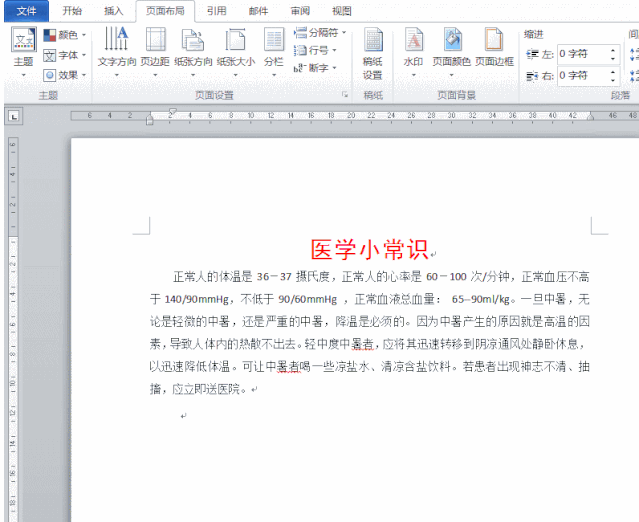Expand the 颜色 theme colors dropdown
This screenshot has width=639, height=522.
point(66,35)
